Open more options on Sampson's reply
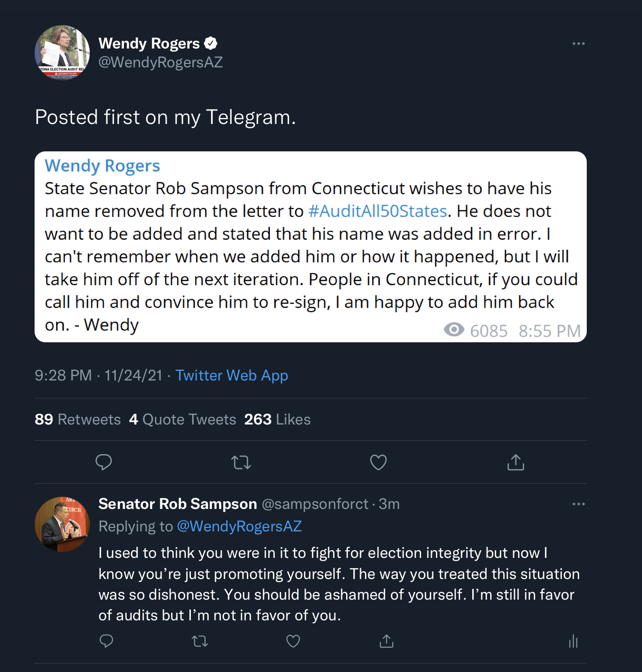The height and width of the screenshot is (672, 642). click(579, 504)
